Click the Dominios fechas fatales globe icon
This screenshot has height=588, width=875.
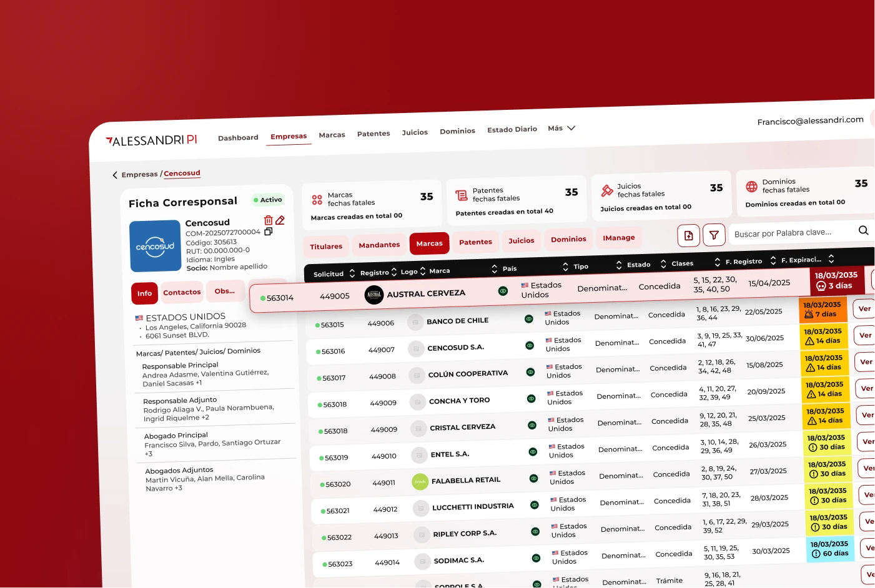point(752,186)
